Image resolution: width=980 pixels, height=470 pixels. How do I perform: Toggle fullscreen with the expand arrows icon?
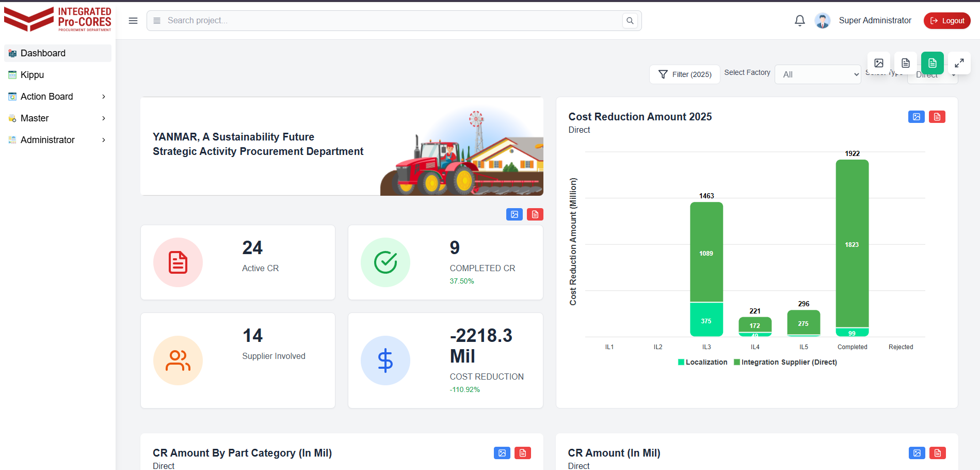[959, 63]
